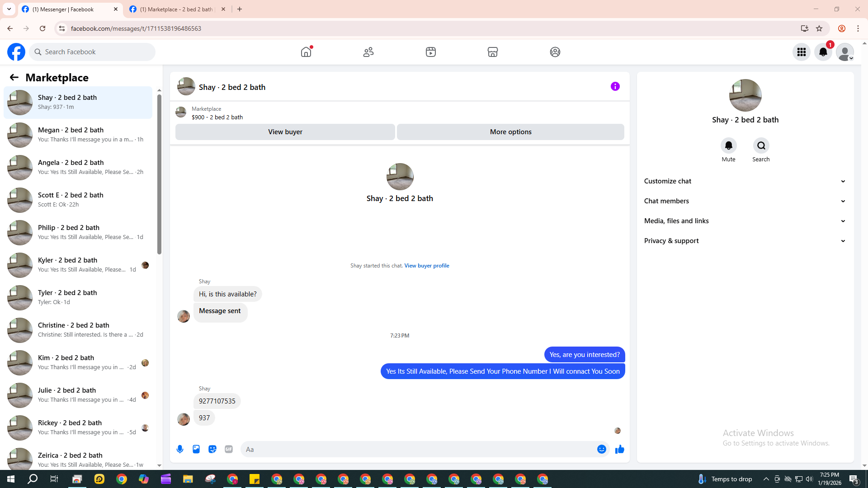Send a thumbs-up like
Viewport: 868px width, 488px height.
[x=619, y=449]
